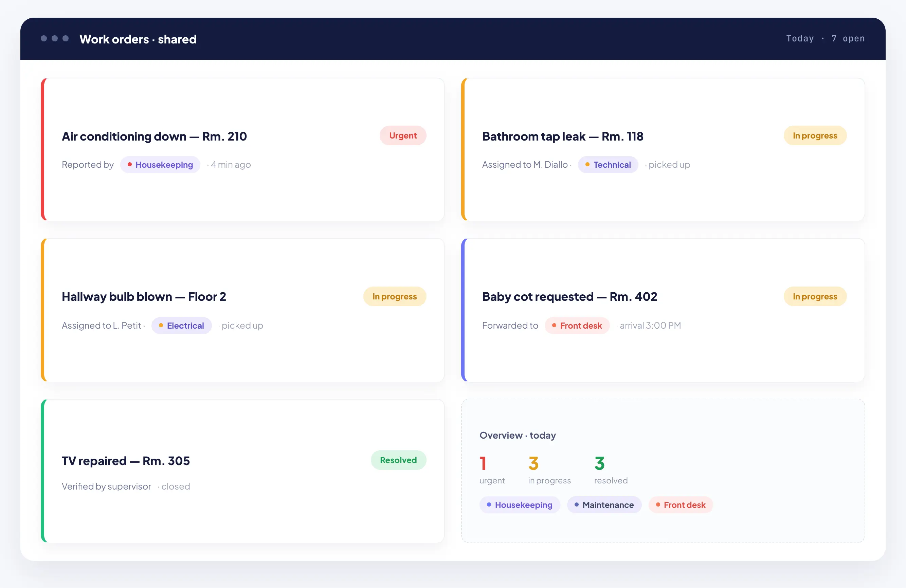906x588 pixels.
Task: Click the resolved count 3
Action: (600, 463)
